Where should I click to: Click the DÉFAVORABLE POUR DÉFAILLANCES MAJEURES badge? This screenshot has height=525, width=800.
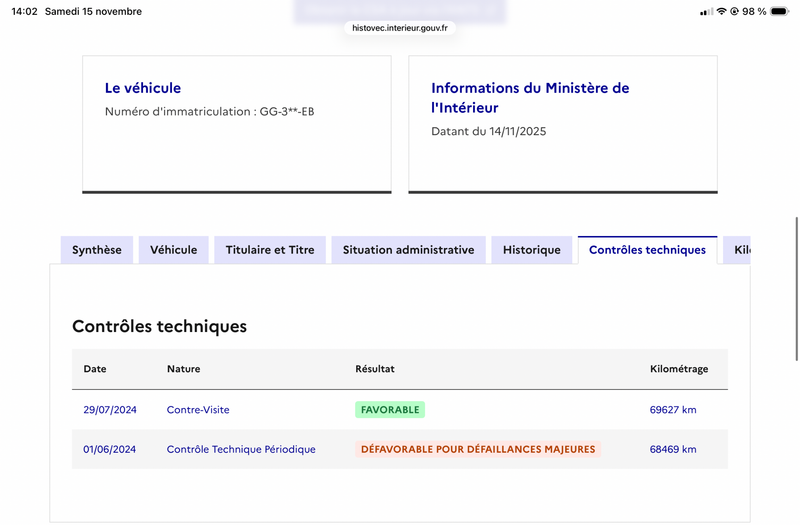click(478, 450)
